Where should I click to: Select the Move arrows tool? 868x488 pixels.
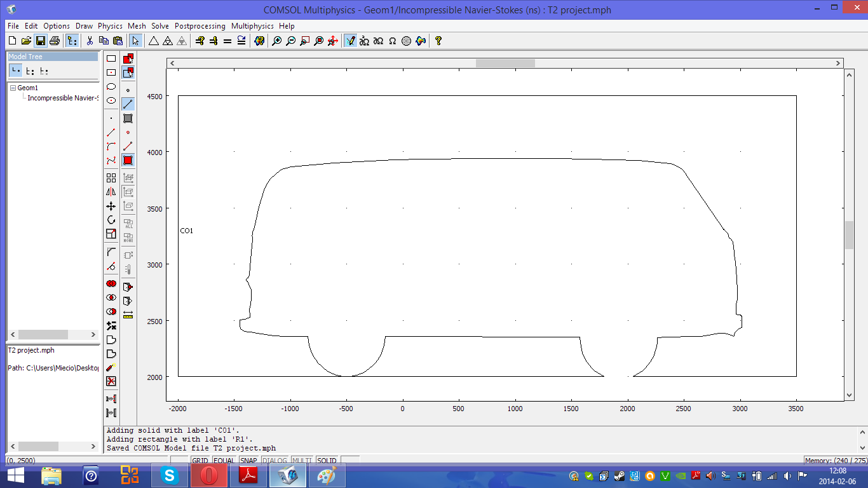point(111,206)
